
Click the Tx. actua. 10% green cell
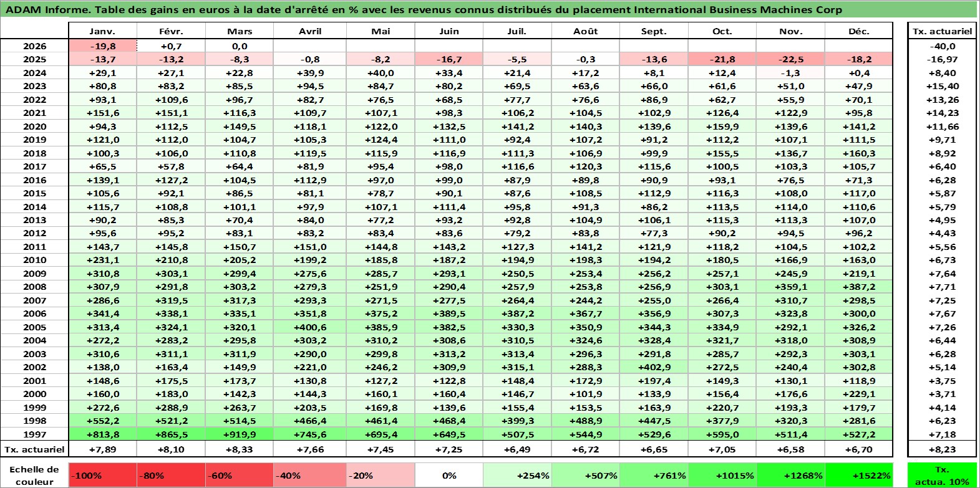coord(942,475)
